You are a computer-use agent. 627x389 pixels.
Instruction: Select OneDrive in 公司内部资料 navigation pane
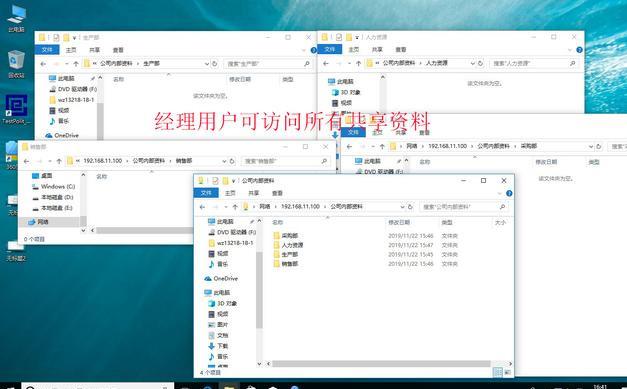(221, 278)
